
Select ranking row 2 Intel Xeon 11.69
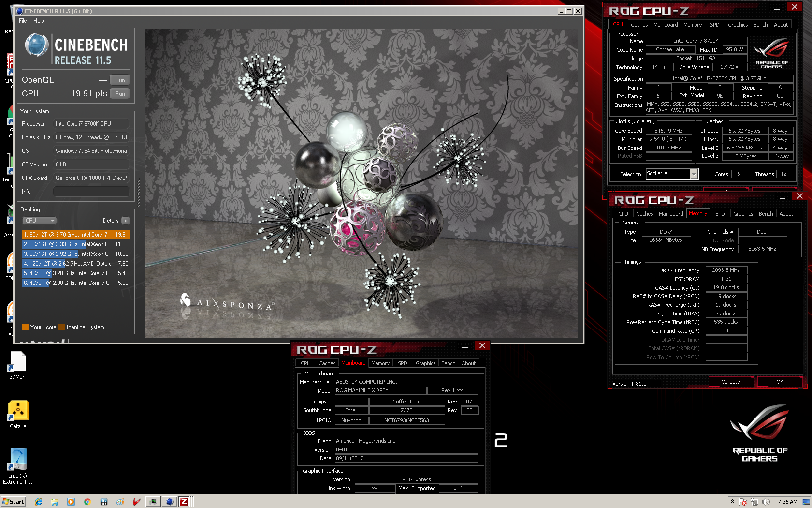76,244
